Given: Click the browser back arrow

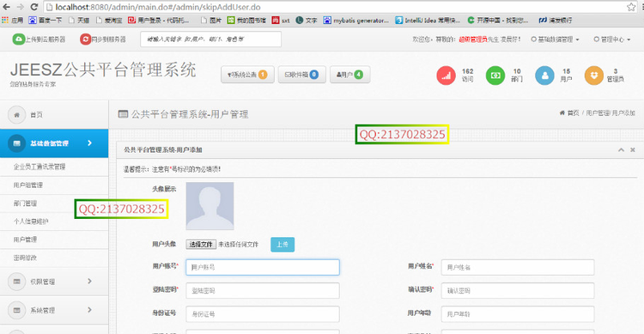Looking at the screenshot, I should (7, 7).
